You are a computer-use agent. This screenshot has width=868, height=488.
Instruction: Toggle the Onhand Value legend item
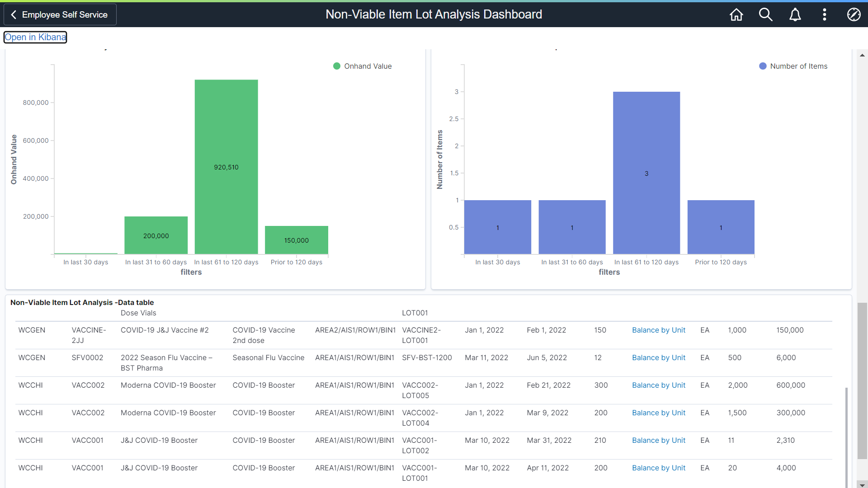click(368, 66)
